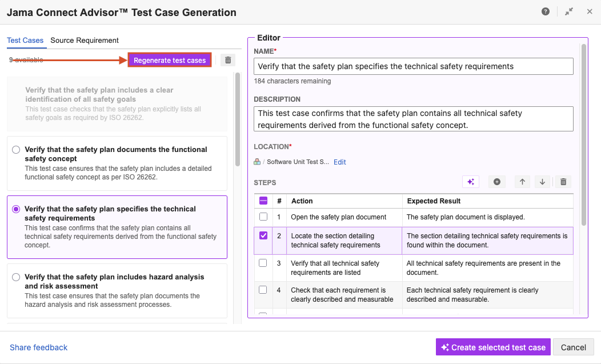Click the trash icon next to Regenerate test cases

pyautogui.click(x=228, y=60)
